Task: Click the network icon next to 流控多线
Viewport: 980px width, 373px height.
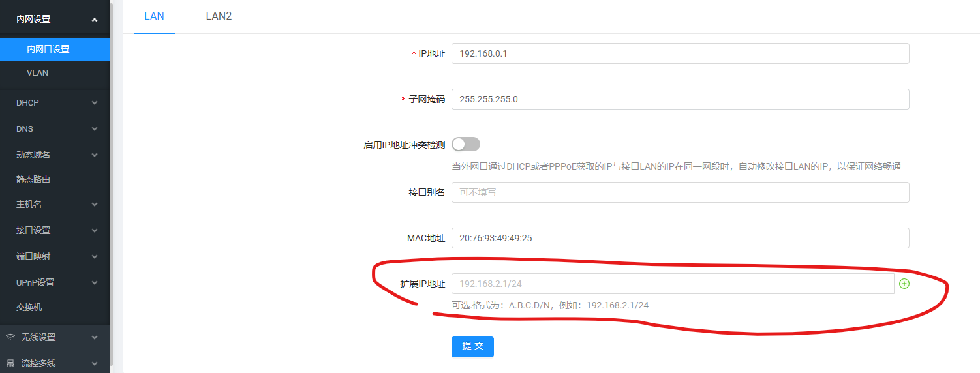Action: tap(10, 363)
